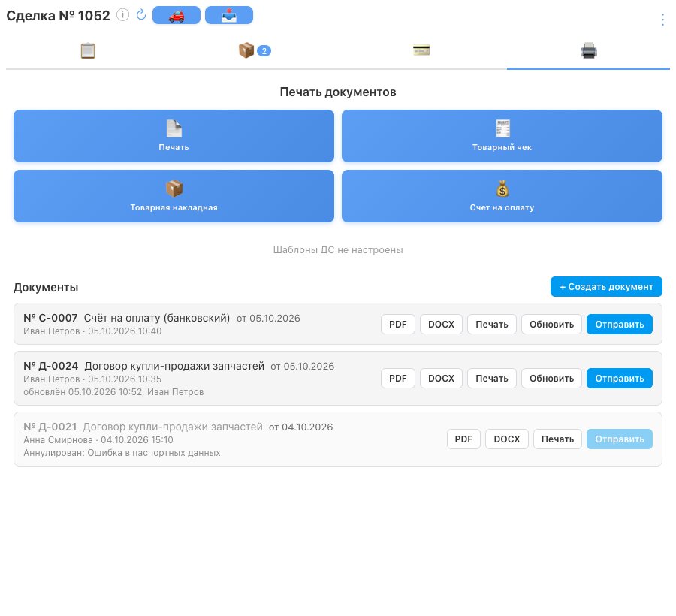Viewport: 676px width, 616px height.
Task: Click the Создать документ button
Action: point(606,287)
